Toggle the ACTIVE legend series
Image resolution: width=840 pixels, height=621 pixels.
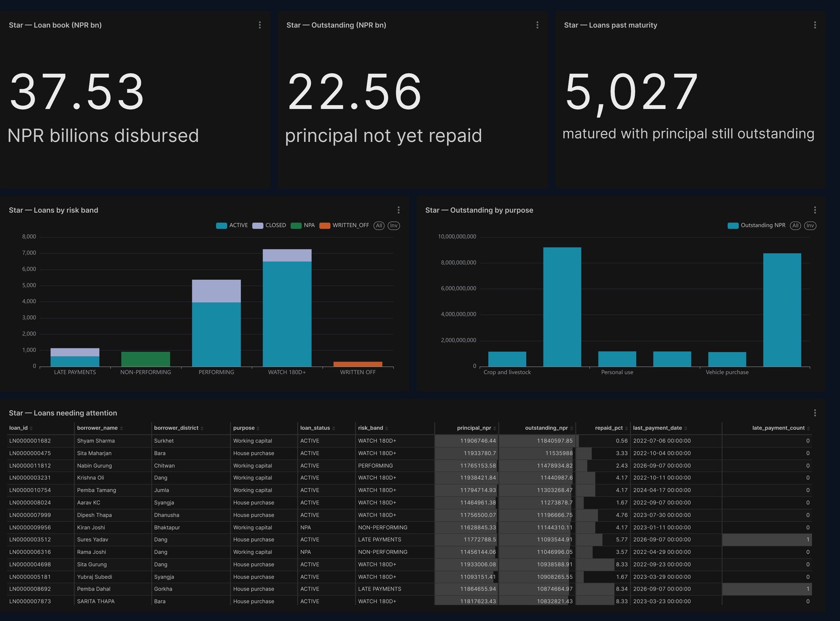point(232,226)
